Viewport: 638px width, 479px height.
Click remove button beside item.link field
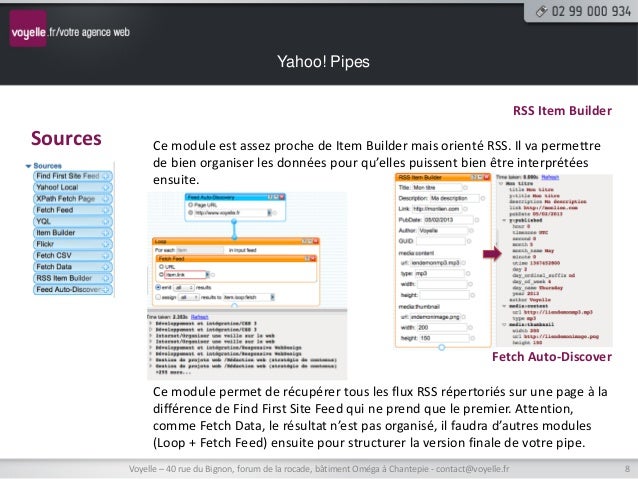point(161,274)
